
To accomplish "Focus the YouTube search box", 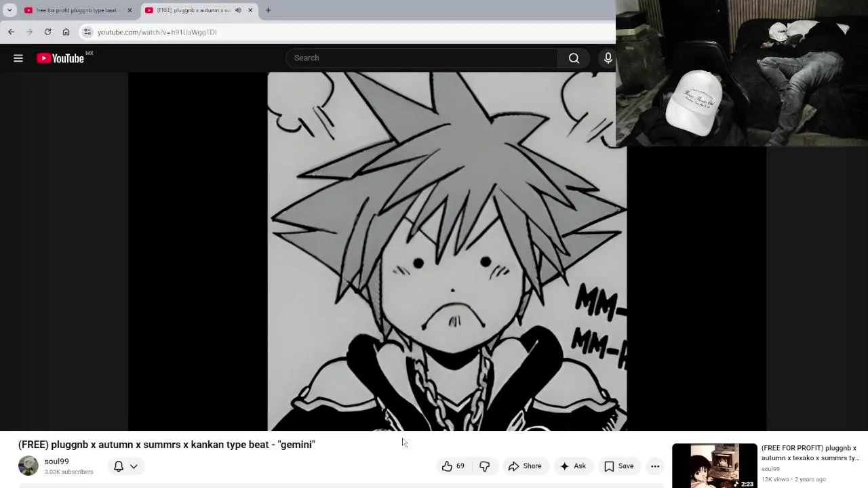I will click(x=422, y=58).
